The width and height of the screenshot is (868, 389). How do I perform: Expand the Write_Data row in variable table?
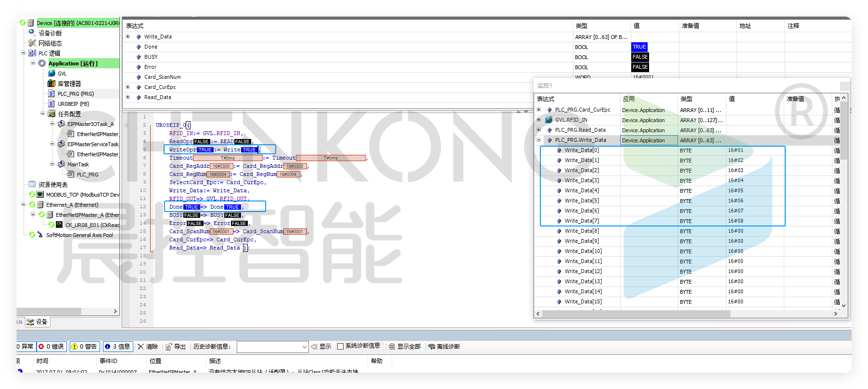128,37
